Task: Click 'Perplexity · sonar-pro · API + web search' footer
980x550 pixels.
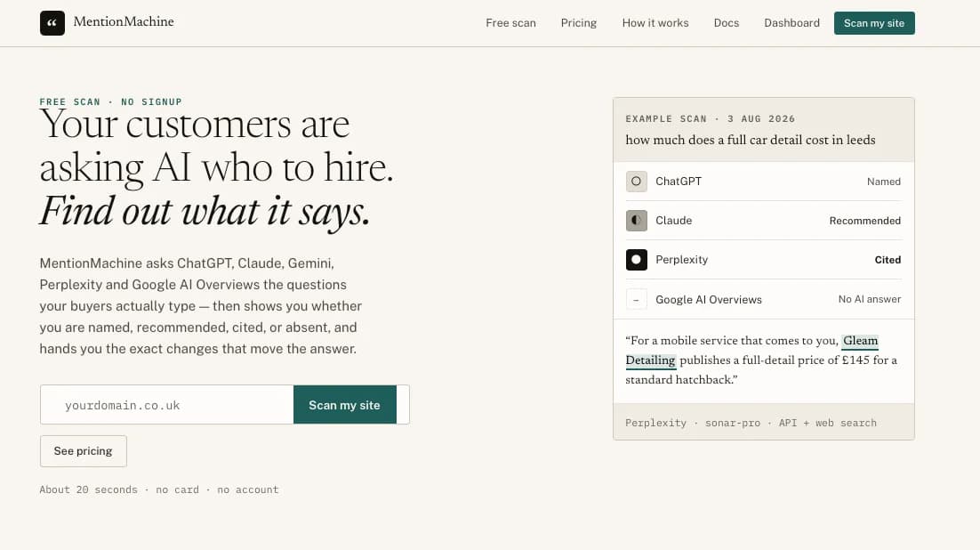Action: coord(751,423)
